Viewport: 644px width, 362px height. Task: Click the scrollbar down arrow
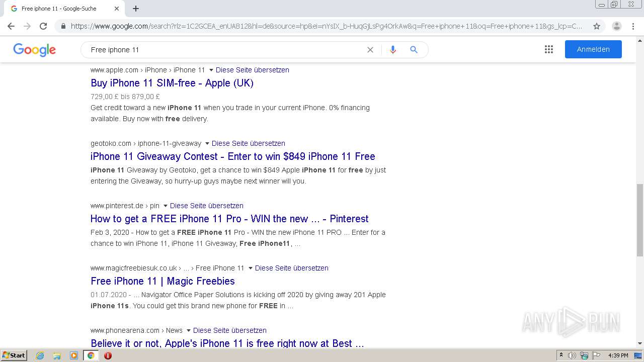click(x=639, y=343)
